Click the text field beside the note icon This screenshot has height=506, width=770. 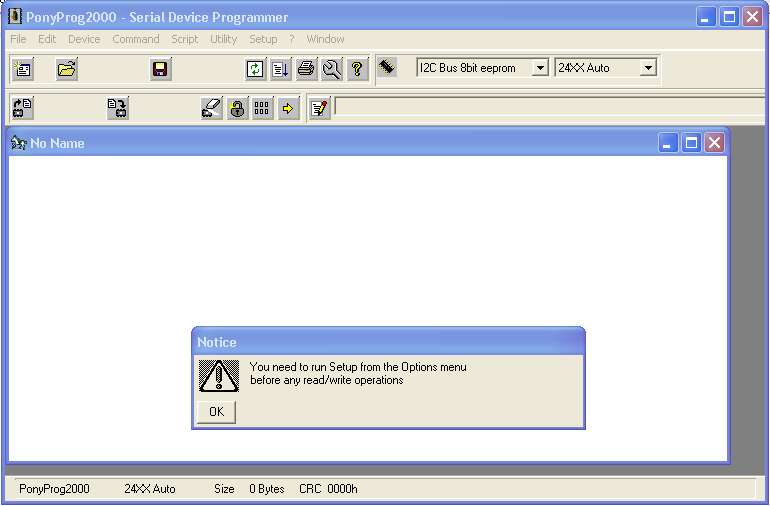click(x=550, y=106)
